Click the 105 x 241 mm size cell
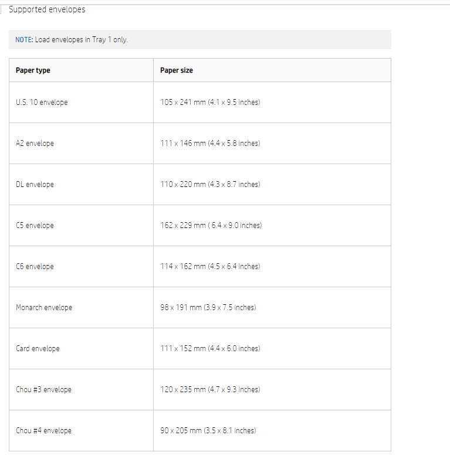This screenshot has height=476, width=450. pos(210,103)
